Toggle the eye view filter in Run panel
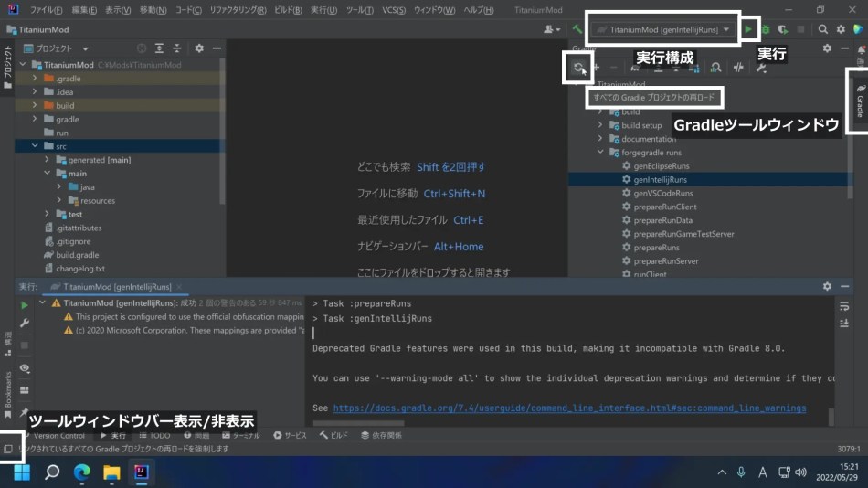This screenshot has height=488, width=868. coord(25,367)
